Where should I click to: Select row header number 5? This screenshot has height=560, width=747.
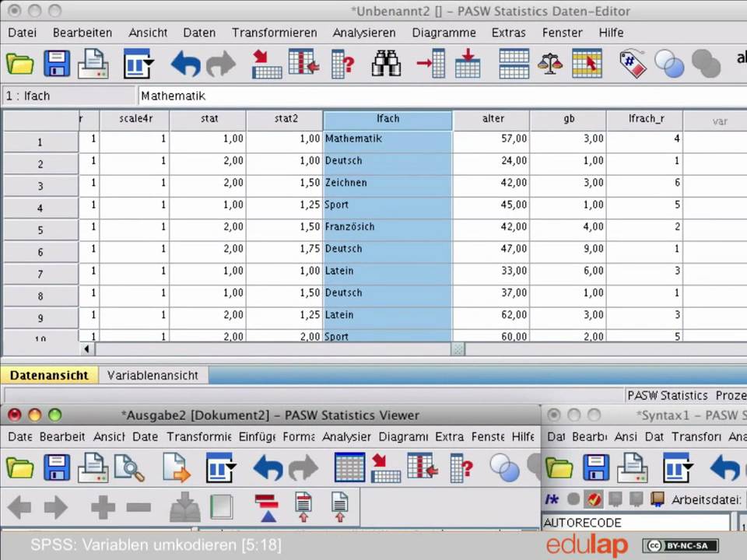click(40, 230)
